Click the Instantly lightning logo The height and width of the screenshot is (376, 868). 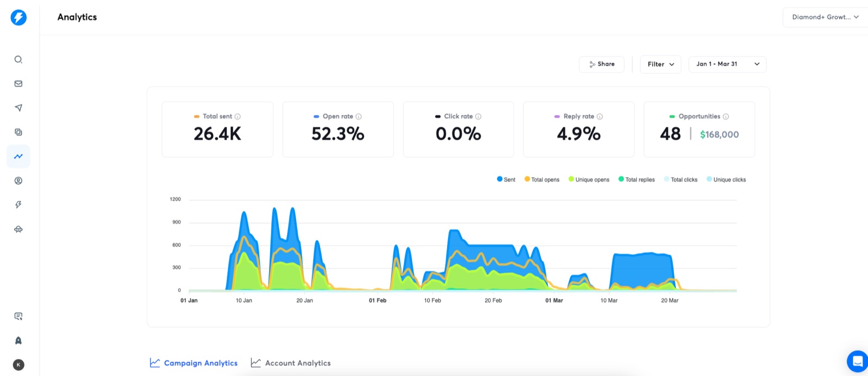click(18, 17)
